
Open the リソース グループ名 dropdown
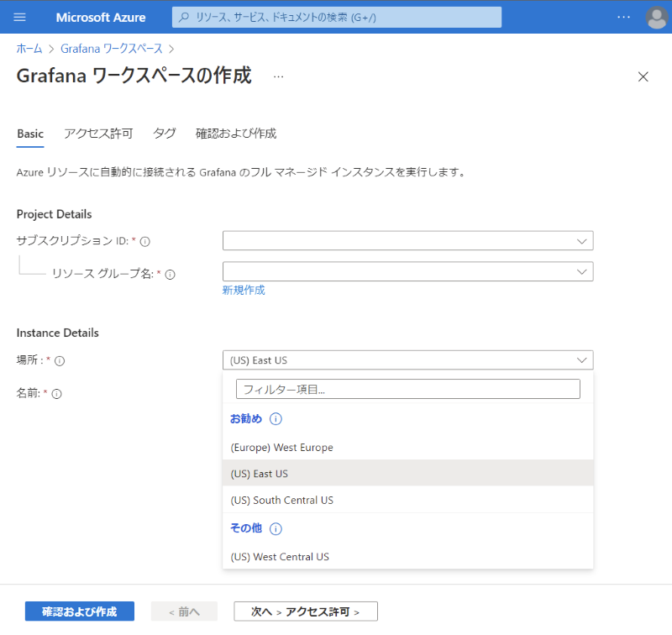pyautogui.click(x=407, y=271)
